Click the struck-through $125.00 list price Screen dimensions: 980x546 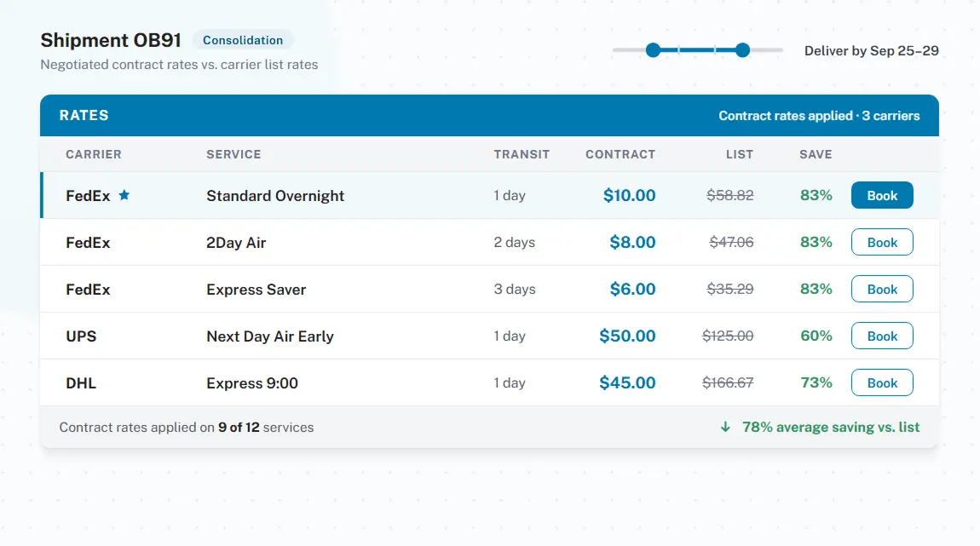coord(728,336)
